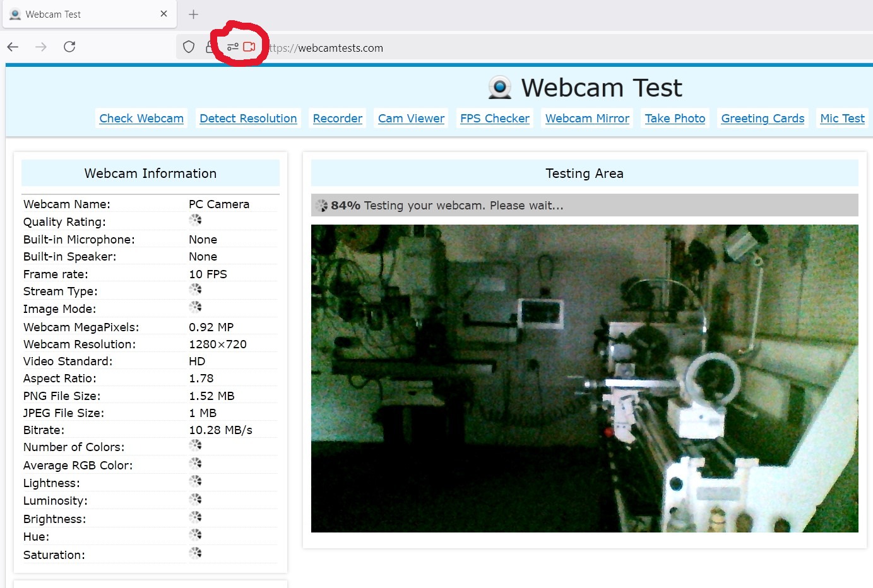Viewport: 873px width, 588px height.
Task: Go to Detect Resolution page
Action: tap(248, 119)
